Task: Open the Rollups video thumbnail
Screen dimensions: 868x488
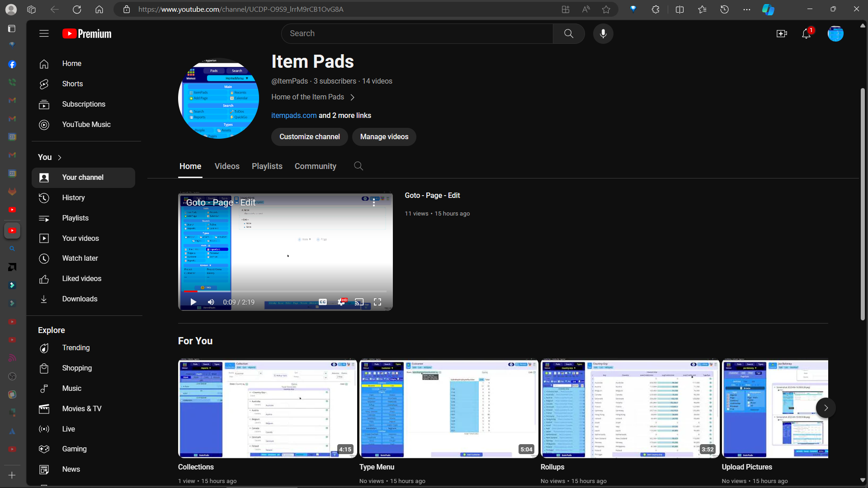Action: point(630,408)
